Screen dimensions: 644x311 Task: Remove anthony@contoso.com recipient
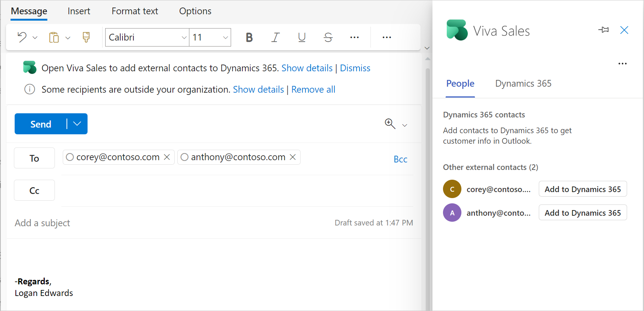(x=293, y=157)
